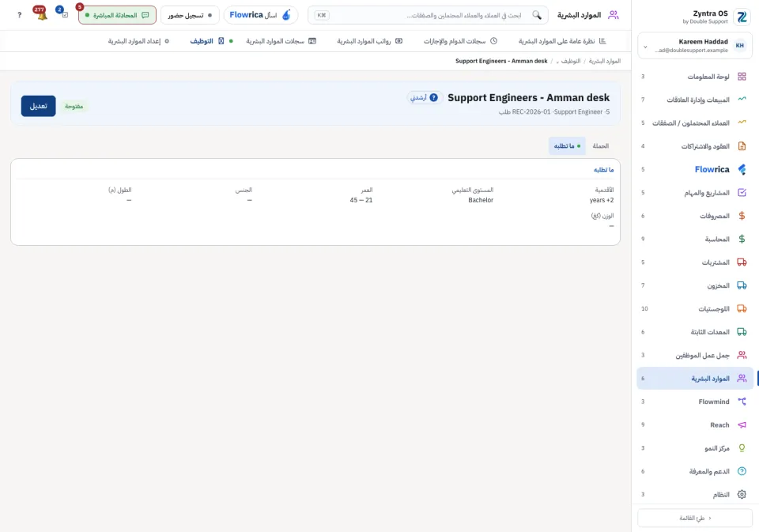Focus the global search input field
Image resolution: width=759 pixels, height=532 pixels.
pyautogui.click(x=428, y=15)
